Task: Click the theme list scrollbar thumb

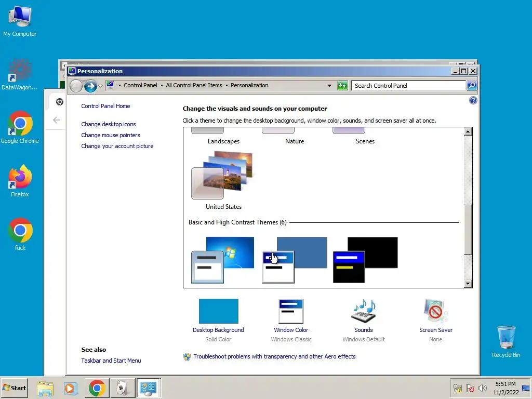Action: click(x=468, y=229)
